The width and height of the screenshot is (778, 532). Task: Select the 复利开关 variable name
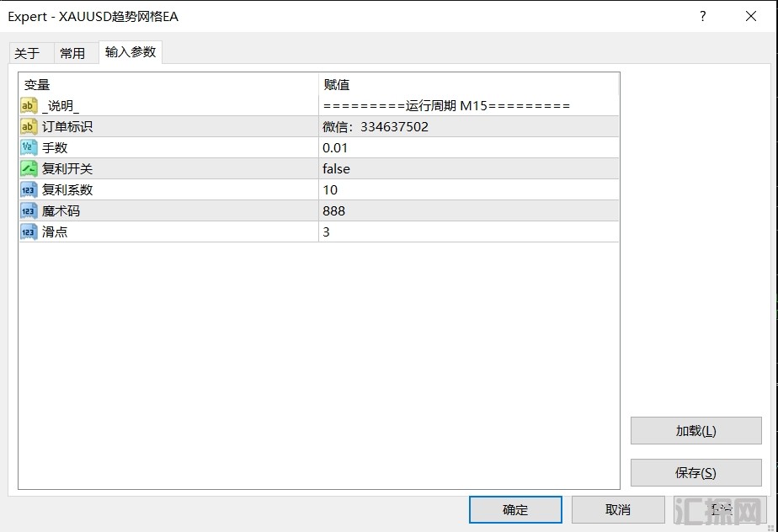tap(67, 168)
